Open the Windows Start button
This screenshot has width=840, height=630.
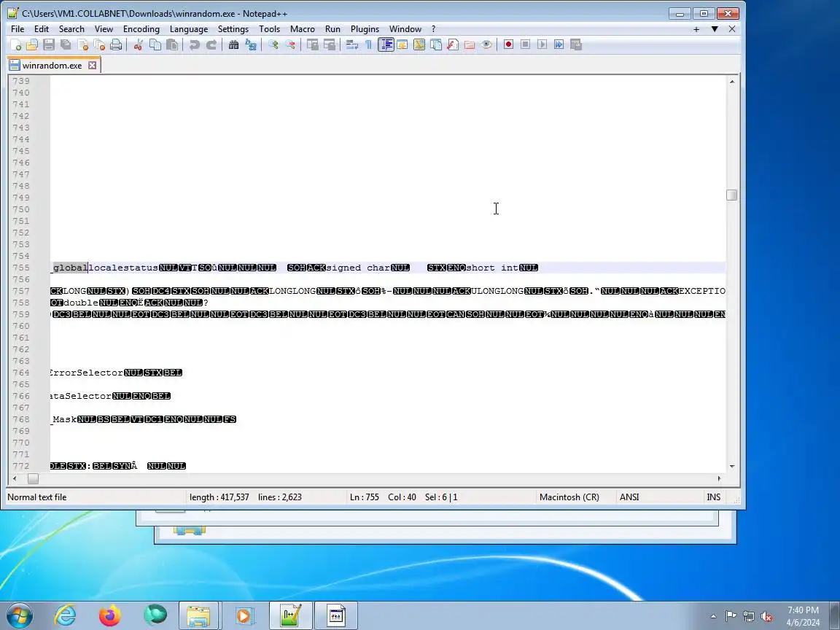(x=19, y=615)
